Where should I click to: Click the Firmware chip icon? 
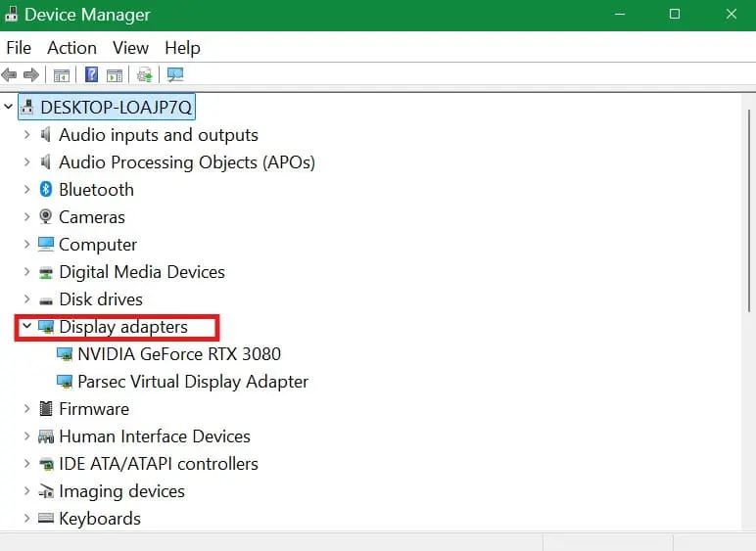[x=46, y=408]
